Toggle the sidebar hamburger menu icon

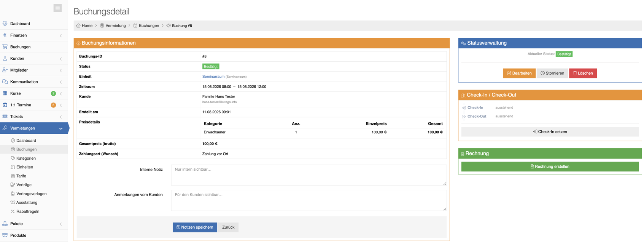[x=57, y=8]
